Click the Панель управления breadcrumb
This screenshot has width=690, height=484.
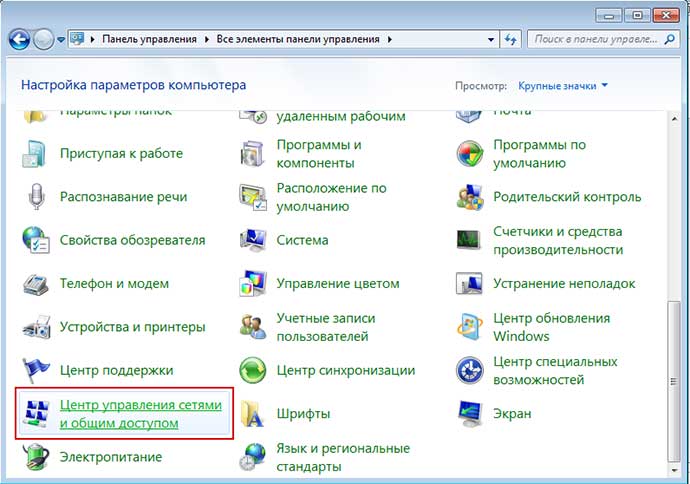pyautogui.click(x=149, y=39)
